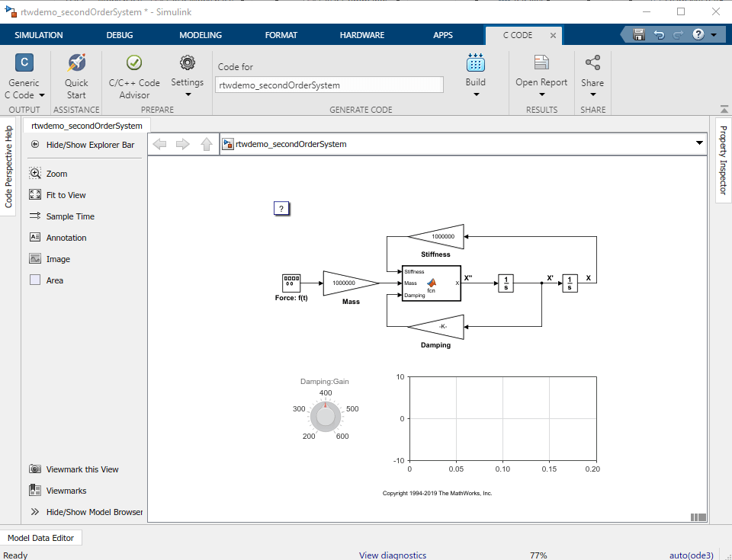The image size is (732, 560).
Task: Expand the Generic C Code dropdown arrow
Action: point(42,95)
